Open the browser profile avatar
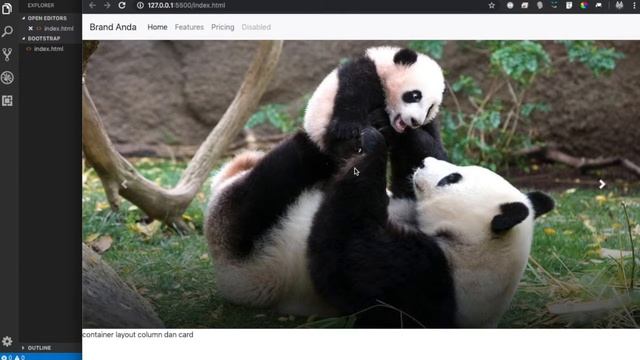This screenshot has width=640, height=360. click(619, 5)
